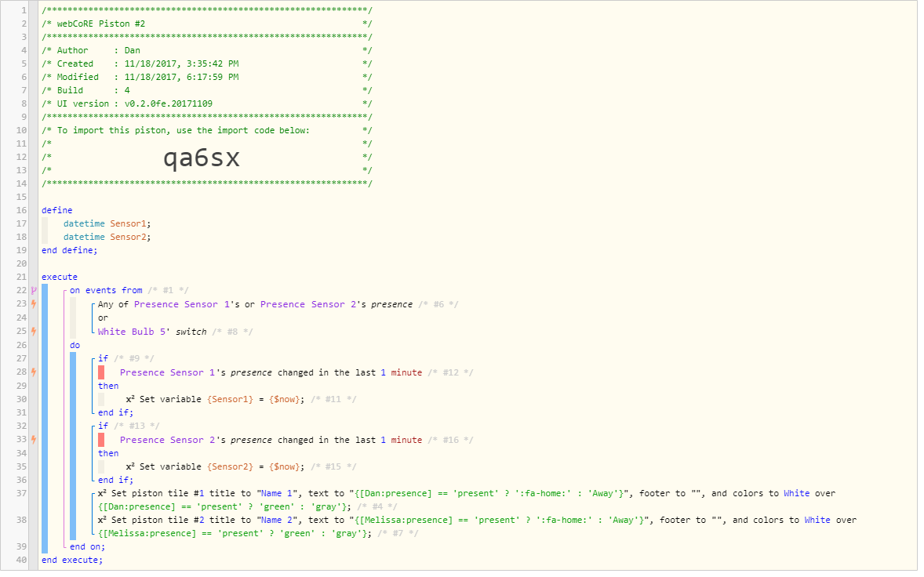Click the pink icon beside line 22

(x=34, y=290)
